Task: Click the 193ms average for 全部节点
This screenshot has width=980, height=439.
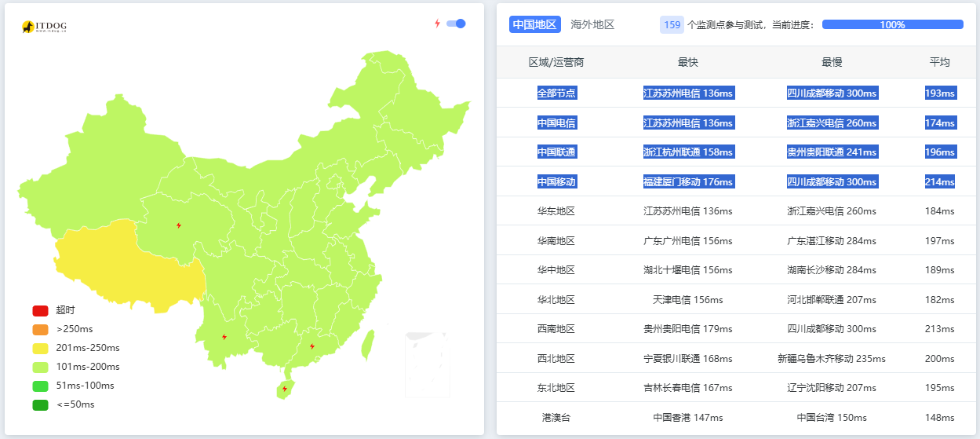Action: click(x=940, y=93)
